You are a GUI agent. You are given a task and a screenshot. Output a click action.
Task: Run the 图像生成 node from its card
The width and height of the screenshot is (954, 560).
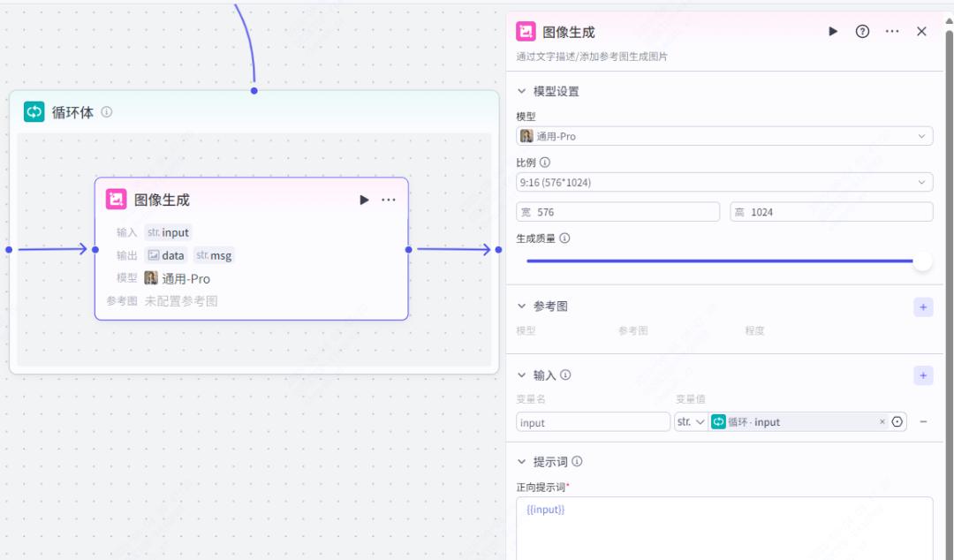coord(364,200)
